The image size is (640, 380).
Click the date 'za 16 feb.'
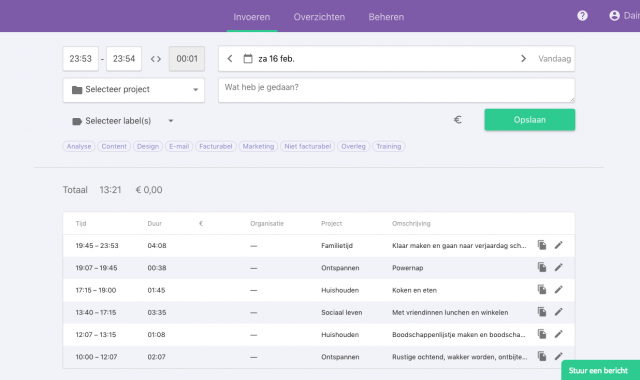click(x=276, y=59)
